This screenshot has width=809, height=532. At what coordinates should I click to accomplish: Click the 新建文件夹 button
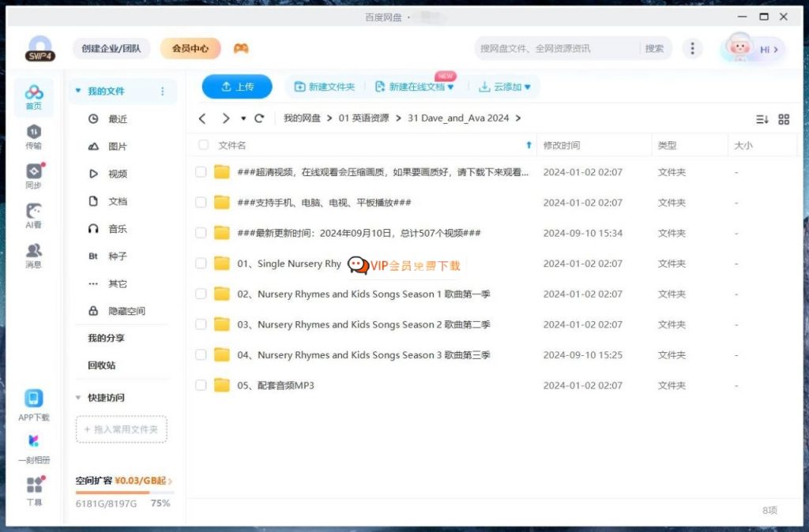click(x=325, y=87)
